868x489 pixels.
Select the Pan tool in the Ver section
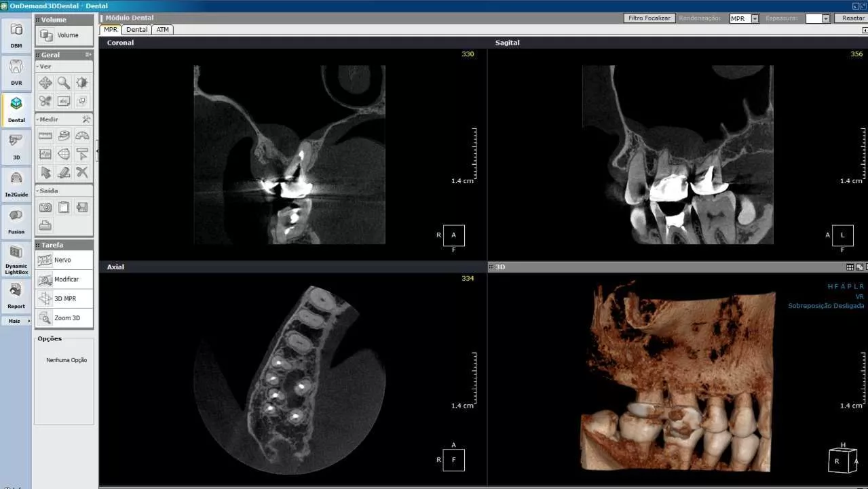click(45, 82)
